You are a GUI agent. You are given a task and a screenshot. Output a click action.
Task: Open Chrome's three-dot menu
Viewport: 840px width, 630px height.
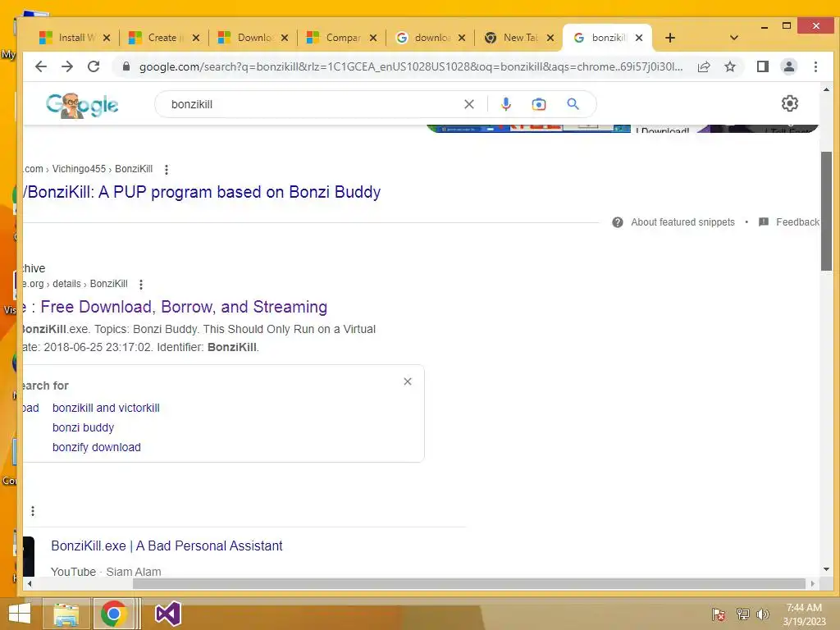pos(815,66)
